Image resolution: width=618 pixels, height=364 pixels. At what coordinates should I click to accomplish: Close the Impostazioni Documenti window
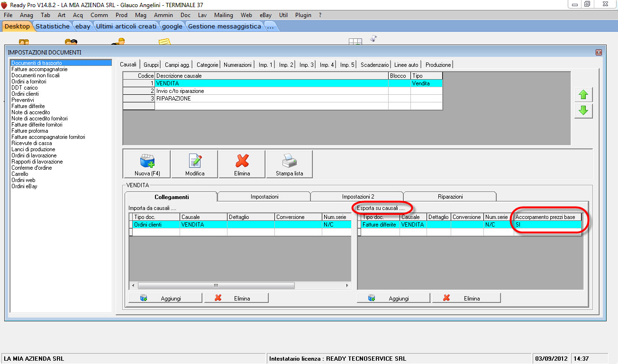pos(599,52)
